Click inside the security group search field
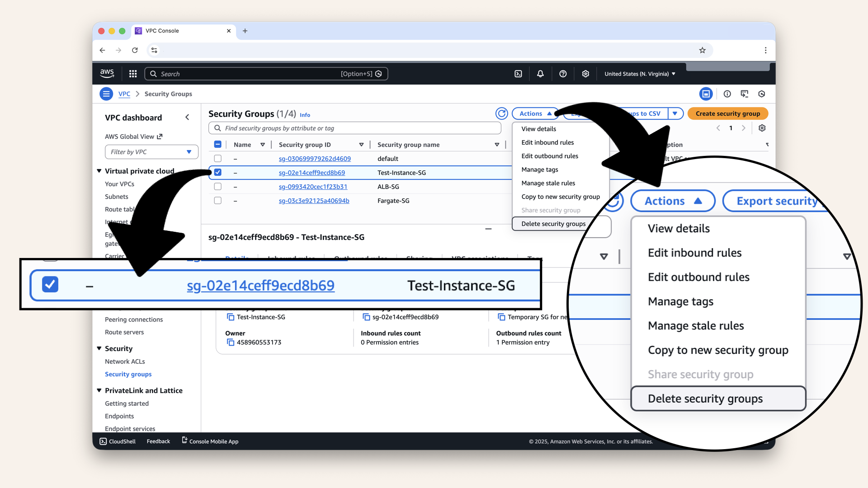Viewport: 868px width, 488px height. point(354,128)
